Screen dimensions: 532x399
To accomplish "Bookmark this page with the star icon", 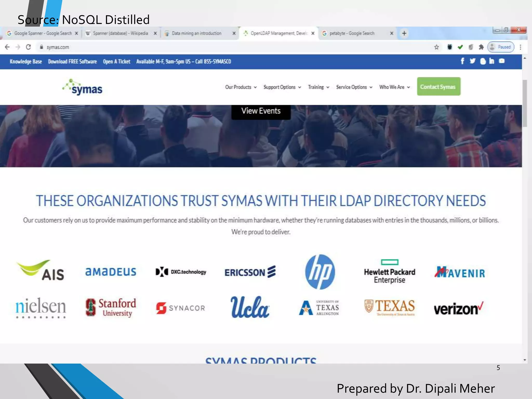I will (436, 47).
